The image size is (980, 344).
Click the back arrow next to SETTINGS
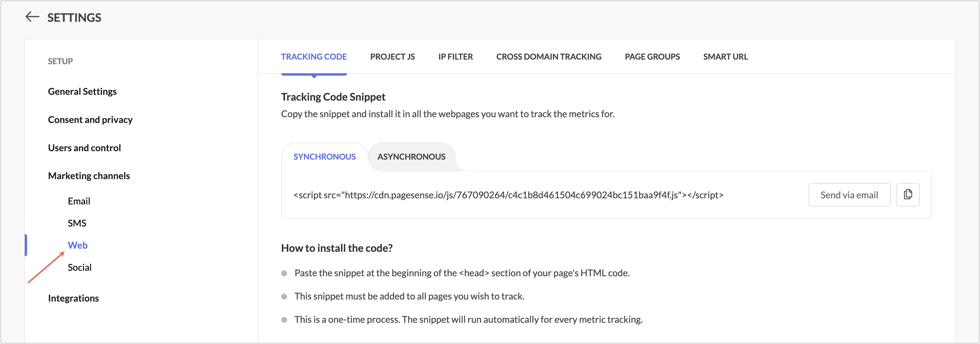tap(32, 17)
